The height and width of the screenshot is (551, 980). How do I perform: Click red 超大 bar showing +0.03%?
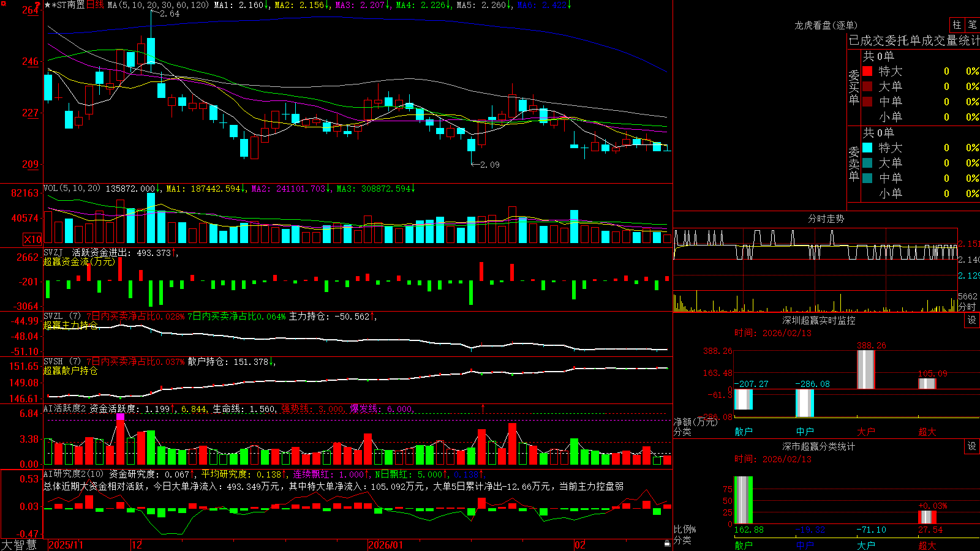927,517
